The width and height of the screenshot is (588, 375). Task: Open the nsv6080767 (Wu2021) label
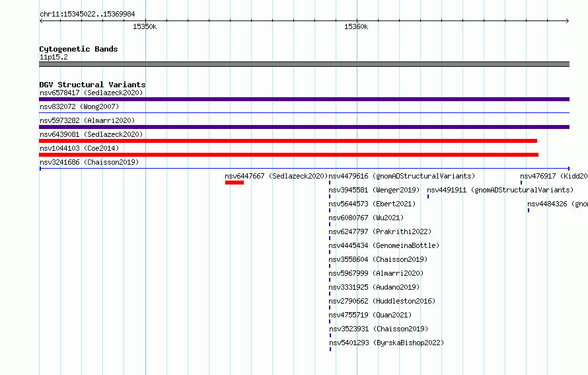pos(367,218)
